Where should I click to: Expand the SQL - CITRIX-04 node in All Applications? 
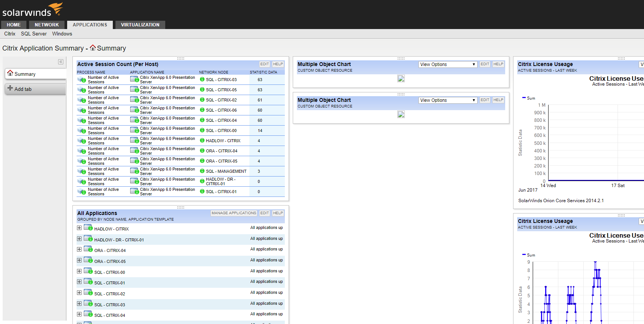click(x=79, y=314)
